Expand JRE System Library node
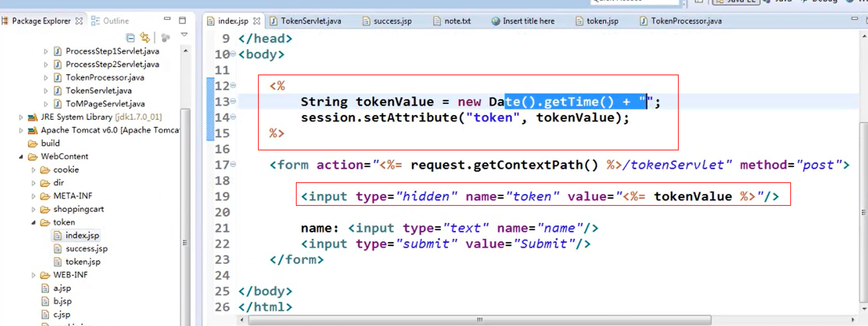This screenshot has height=326, width=868. [21, 117]
